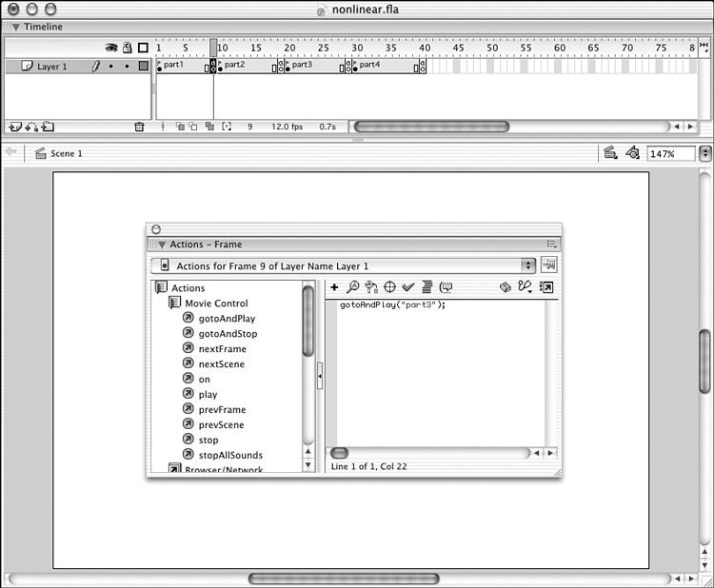Toggle Layer 1 visibility dot
The height and width of the screenshot is (588, 714).
pos(111,67)
